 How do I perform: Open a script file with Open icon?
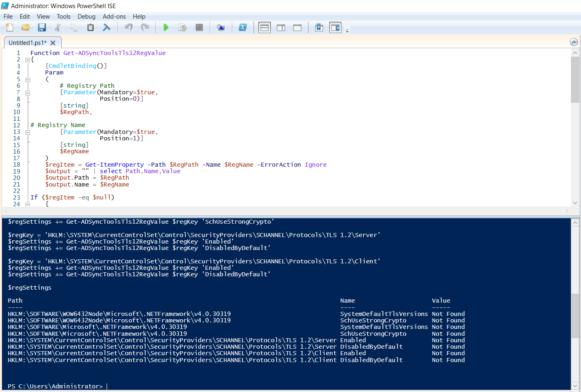[26, 28]
